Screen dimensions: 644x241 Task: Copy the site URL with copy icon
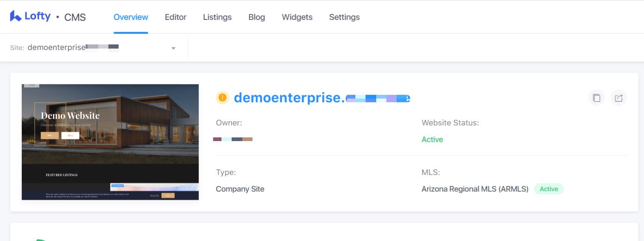tap(597, 98)
